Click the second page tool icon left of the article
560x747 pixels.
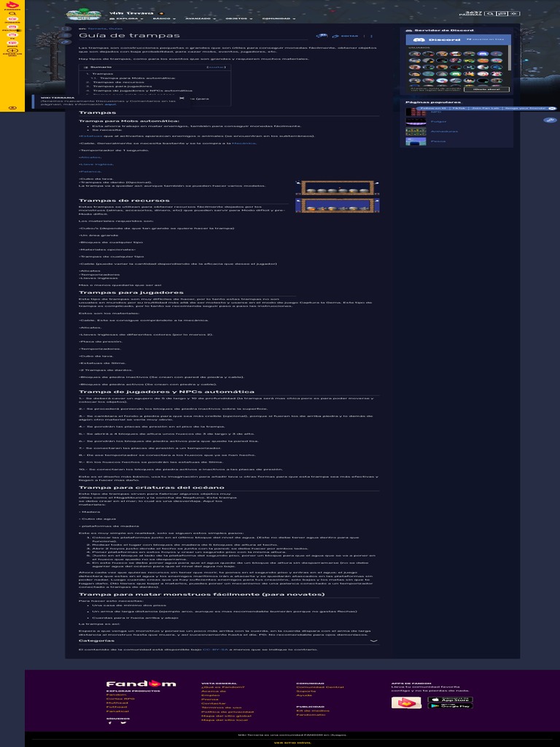point(66,35)
